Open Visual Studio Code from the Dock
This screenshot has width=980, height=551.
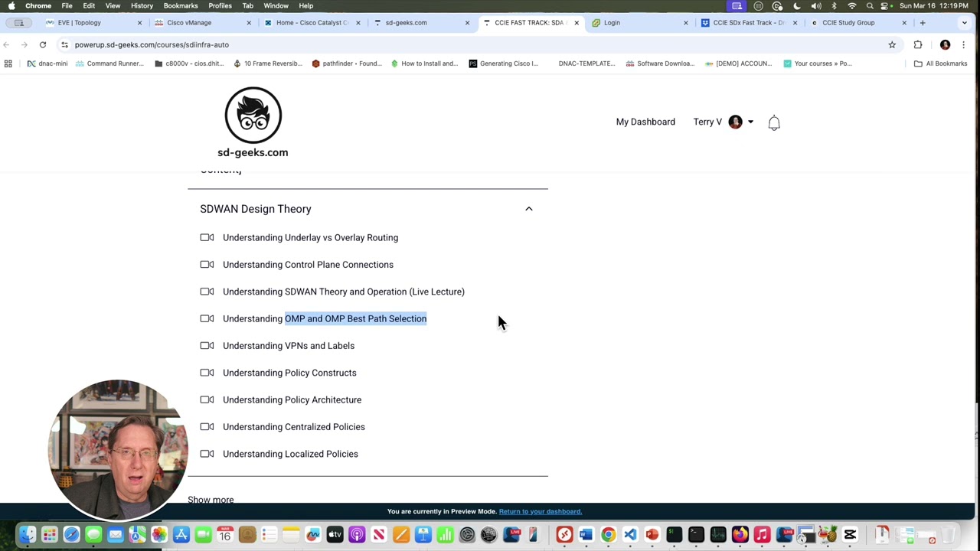coord(630,534)
